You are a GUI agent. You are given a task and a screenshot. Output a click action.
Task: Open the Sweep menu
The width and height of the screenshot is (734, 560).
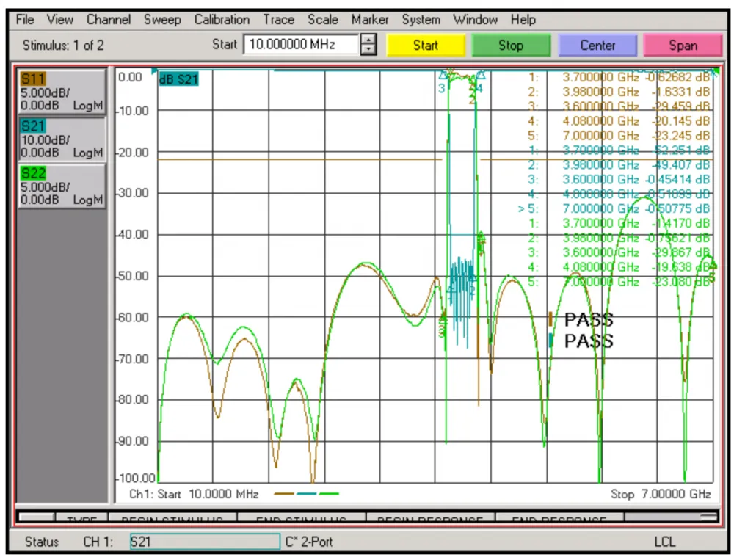[162, 20]
